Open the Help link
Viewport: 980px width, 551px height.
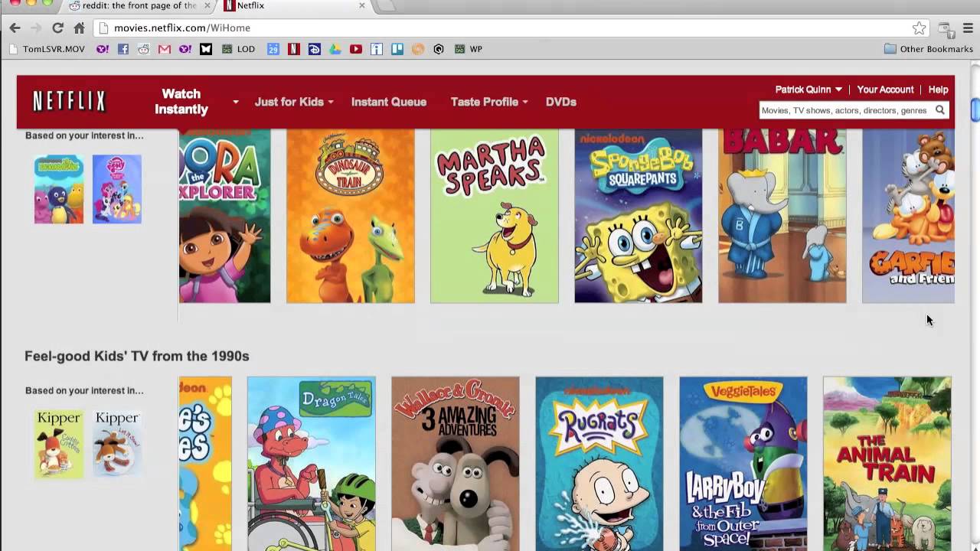938,90
